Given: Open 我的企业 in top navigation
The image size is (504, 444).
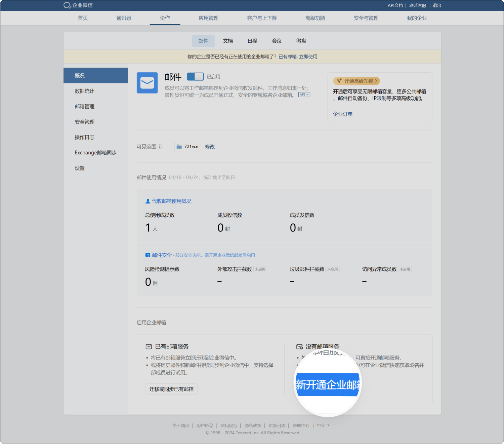Looking at the screenshot, I should pos(417,18).
